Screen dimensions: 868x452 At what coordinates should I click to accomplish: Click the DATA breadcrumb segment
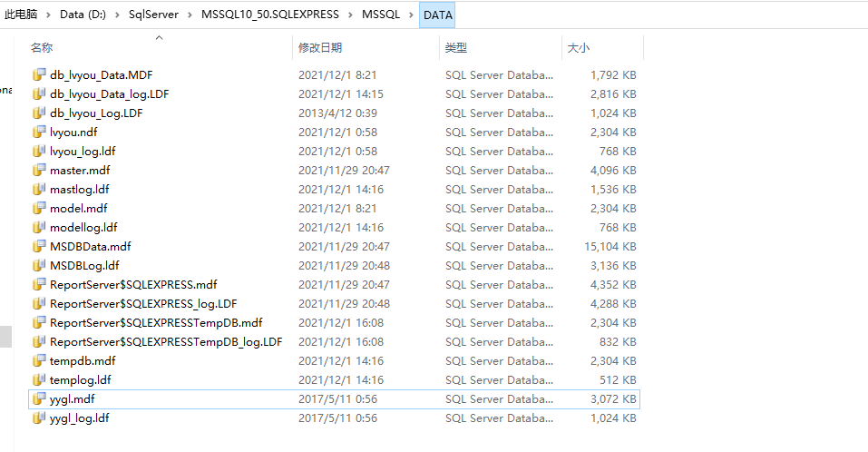[x=437, y=15]
